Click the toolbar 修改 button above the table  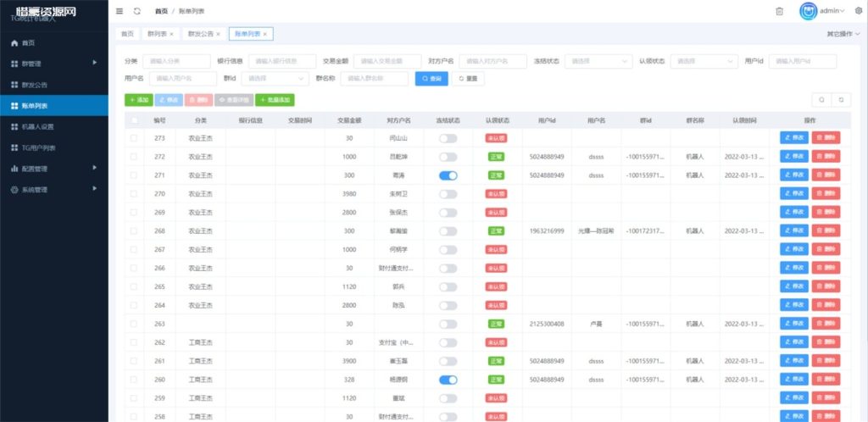click(x=169, y=100)
